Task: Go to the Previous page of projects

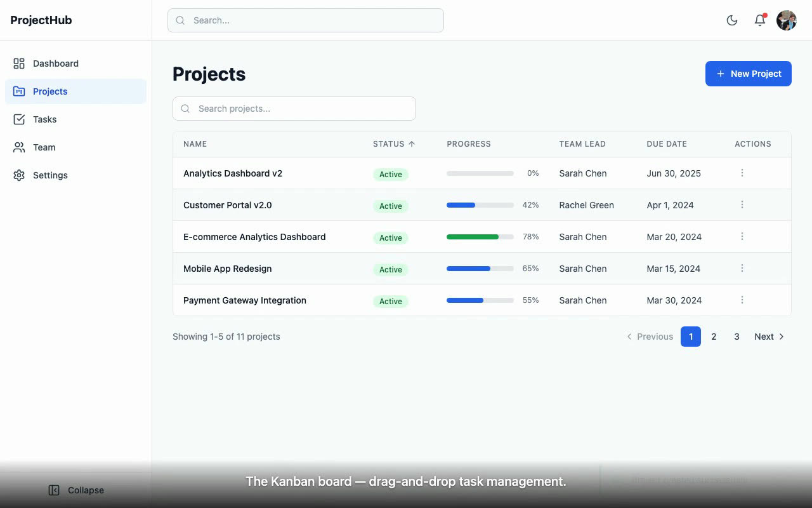Action: (650, 337)
